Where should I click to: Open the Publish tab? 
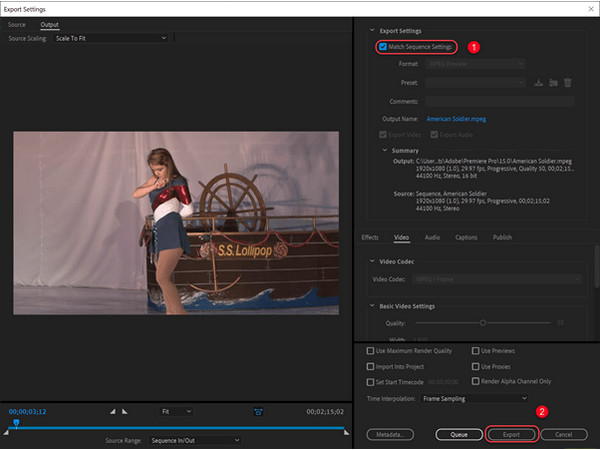coord(502,237)
